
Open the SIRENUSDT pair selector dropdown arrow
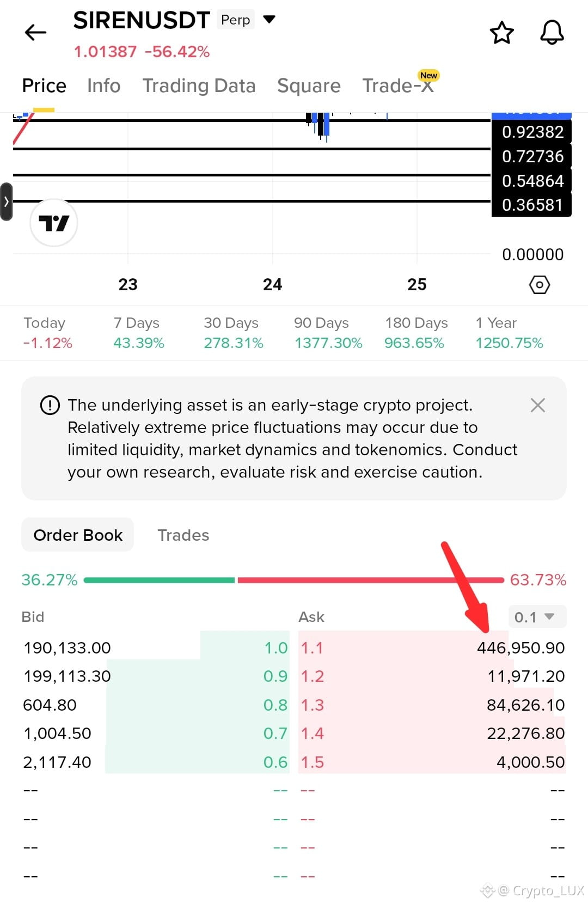(x=269, y=20)
